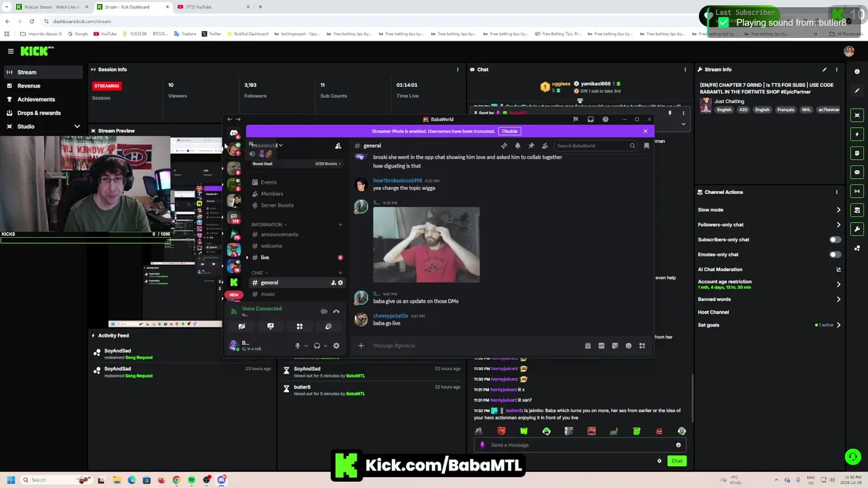The image size is (868, 488).
Task: Open Discord user settings gear
Action: pyautogui.click(x=336, y=346)
